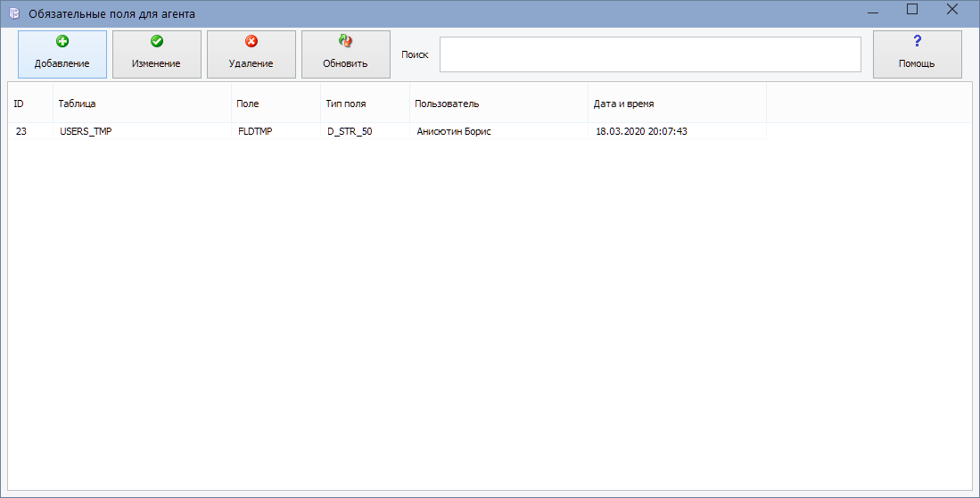The image size is (980, 498).
Task: Open Помощь via the question mark icon
Action: click(917, 41)
